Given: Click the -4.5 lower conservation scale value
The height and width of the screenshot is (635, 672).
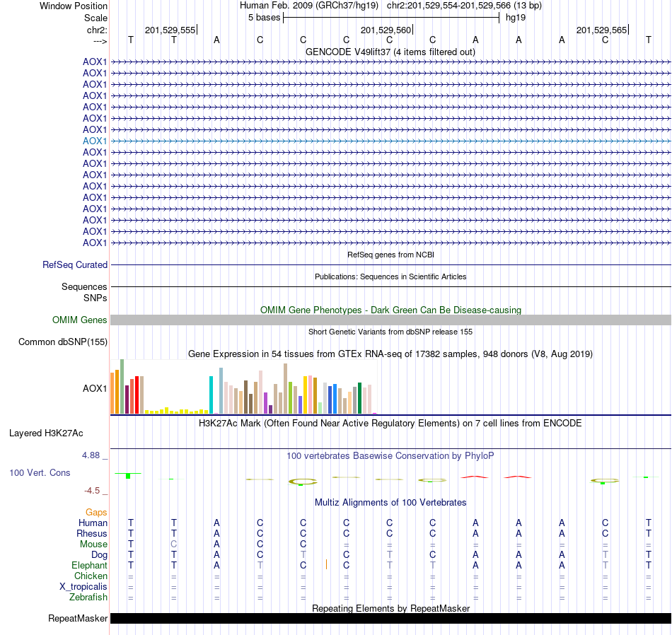Looking at the screenshot, I should [92, 491].
